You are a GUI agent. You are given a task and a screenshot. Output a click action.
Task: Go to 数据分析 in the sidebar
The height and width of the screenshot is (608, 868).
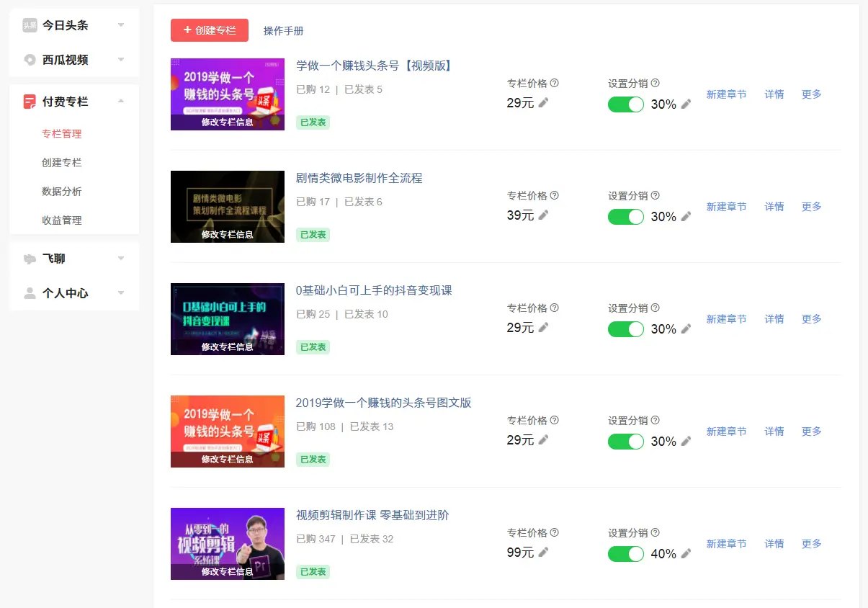[x=62, y=192]
